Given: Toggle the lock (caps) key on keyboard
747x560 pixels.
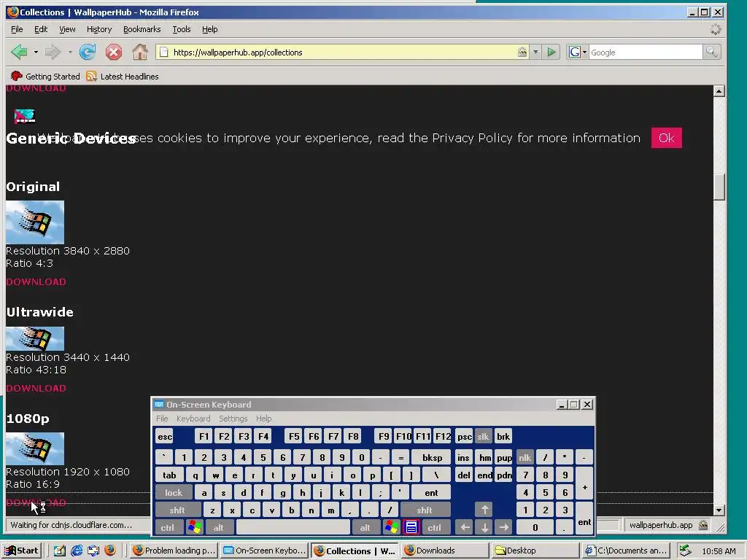Looking at the screenshot, I should coord(174,492).
